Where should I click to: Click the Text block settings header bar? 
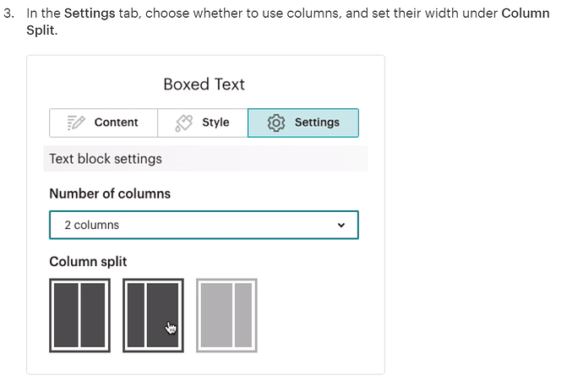coord(205,159)
